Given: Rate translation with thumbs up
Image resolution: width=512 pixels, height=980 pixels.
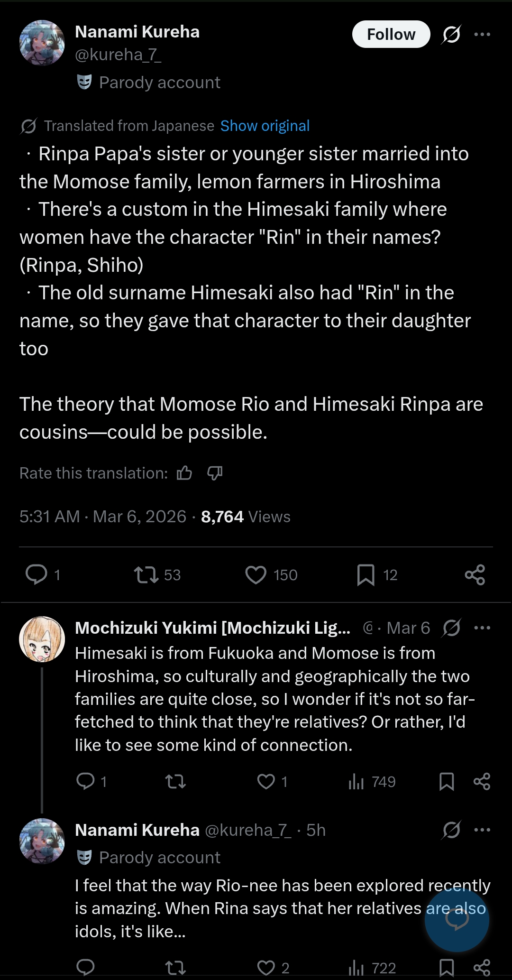Looking at the screenshot, I should (x=184, y=473).
